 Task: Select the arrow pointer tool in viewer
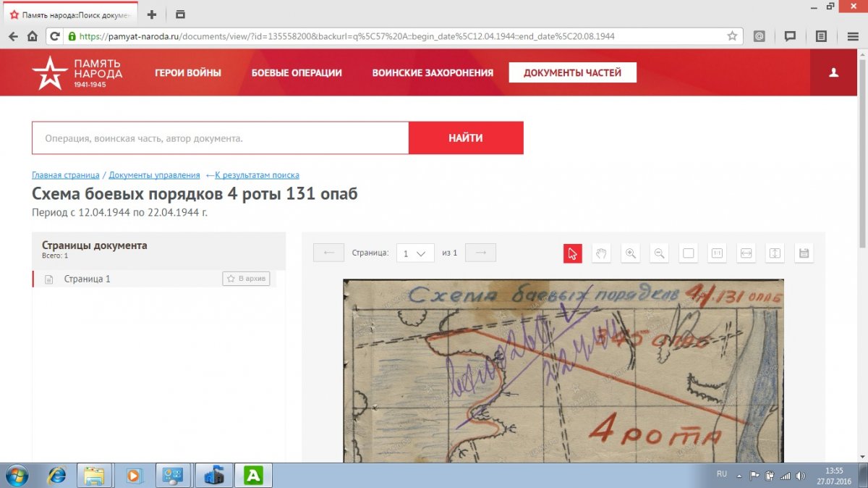573,253
